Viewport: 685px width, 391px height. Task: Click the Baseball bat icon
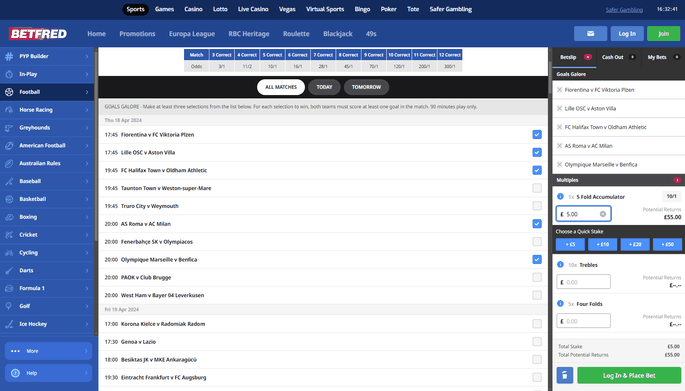[9, 181]
